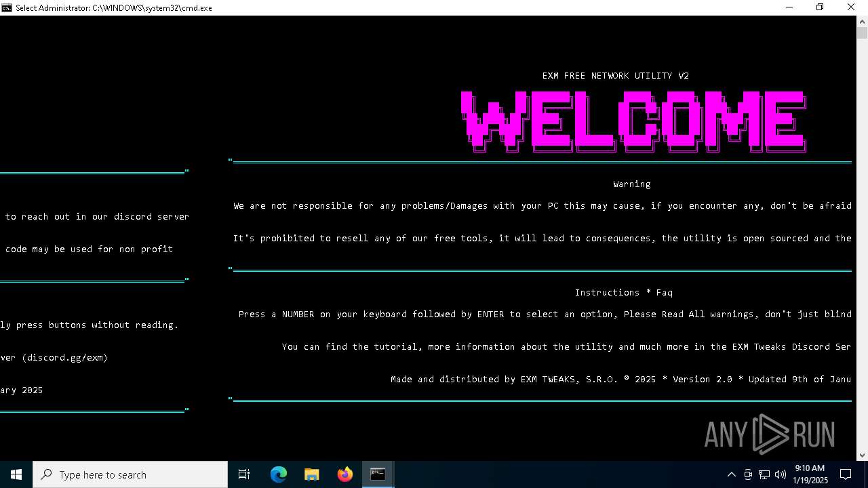The width and height of the screenshot is (868, 488).
Task: Click the 'Instructions * Faq' heading
Action: [x=624, y=293]
